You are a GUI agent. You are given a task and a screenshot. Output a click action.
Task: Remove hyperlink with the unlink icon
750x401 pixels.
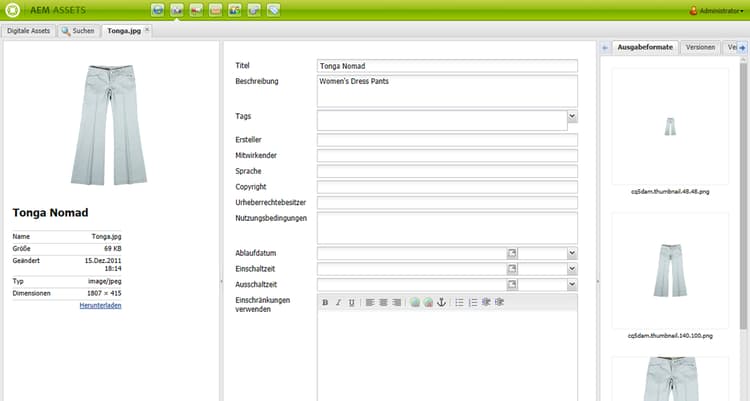tap(428, 302)
